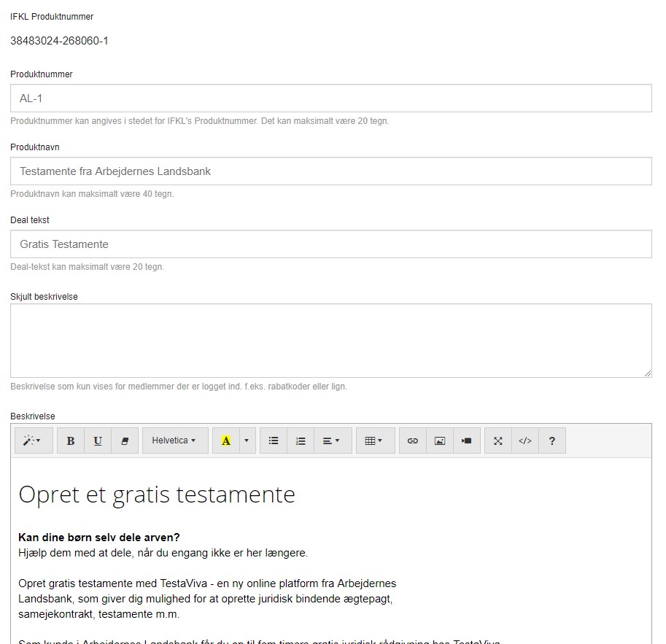Open the Helvetica font family dropdown
The height and width of the screenshot is (644, 666).
pyautogui.click(x=175, y=441)
